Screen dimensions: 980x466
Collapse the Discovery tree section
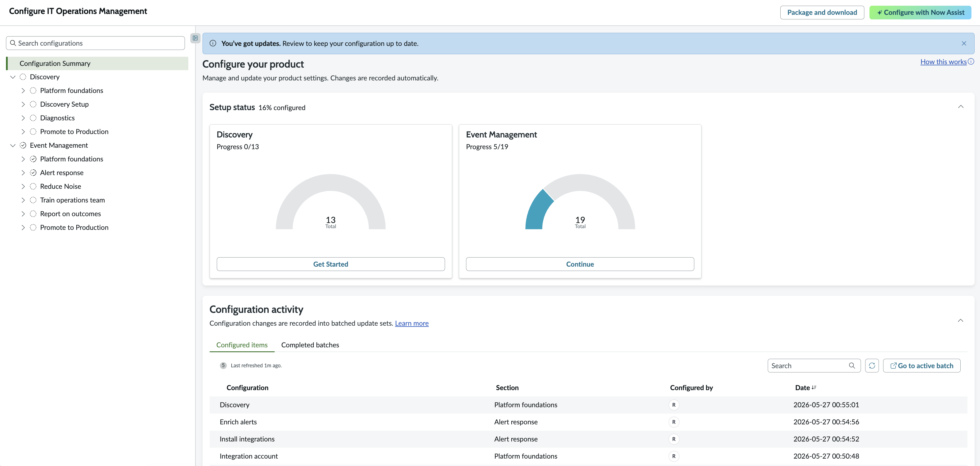(13, 77)
